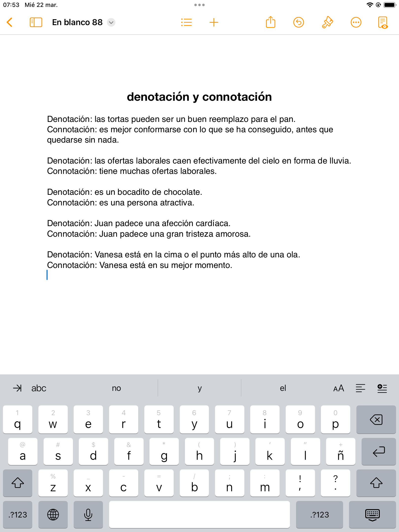Tap the line 'Denotación: Juan padece una afección cardíaca.'
The image size is (399, 532).
(x=139, y=223)
